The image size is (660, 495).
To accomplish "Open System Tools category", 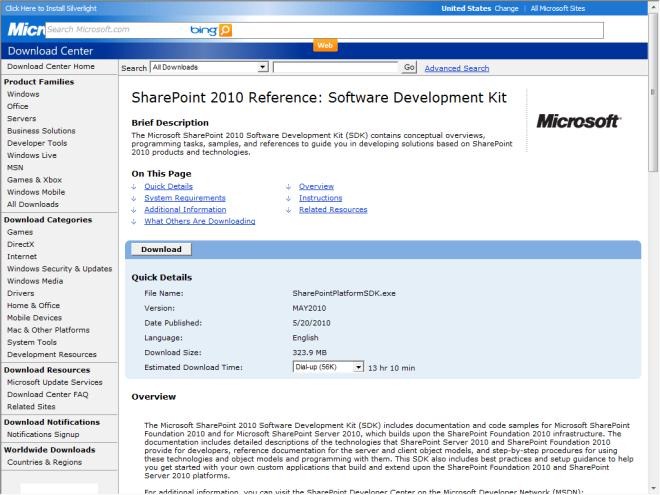I will pos(32,342).
